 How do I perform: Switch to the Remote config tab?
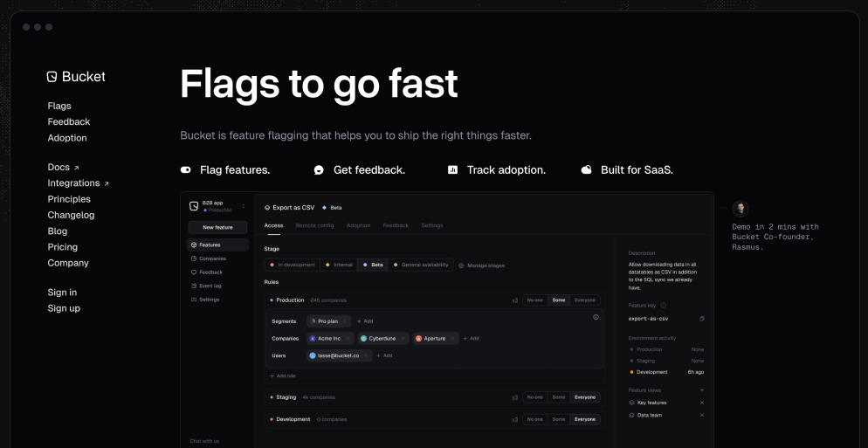(314, 225)
